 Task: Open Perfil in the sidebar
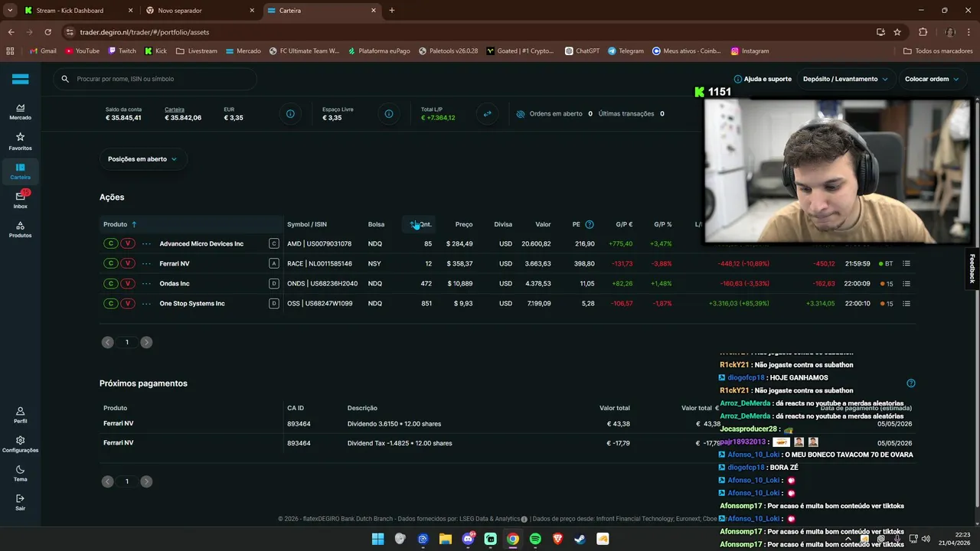(x=20, y=415)
